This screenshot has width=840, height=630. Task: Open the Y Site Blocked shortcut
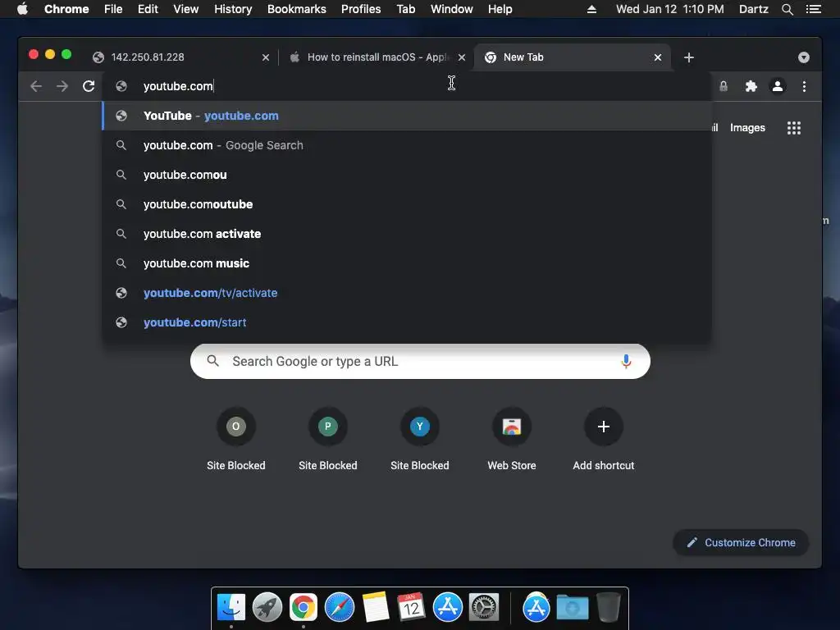click(420, 440)
